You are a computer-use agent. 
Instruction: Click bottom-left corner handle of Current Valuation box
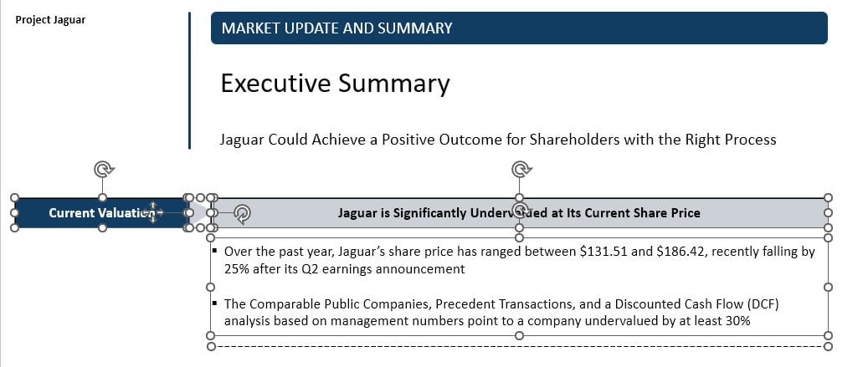[x=14, y=227]
